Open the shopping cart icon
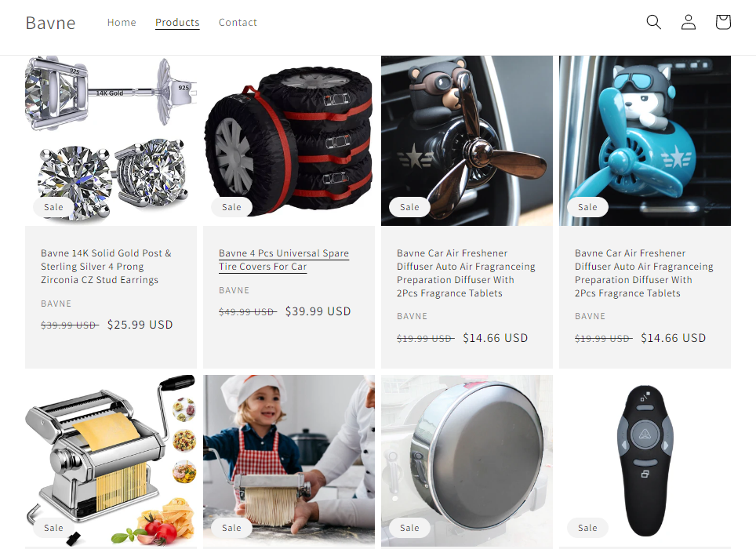756x549 pixels. point(723,22)
